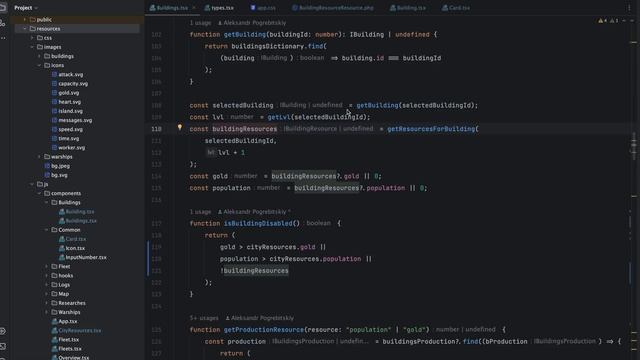Open the Project view dropdown
This screenshot has width=640, height=360.
(x=26, y=8)
